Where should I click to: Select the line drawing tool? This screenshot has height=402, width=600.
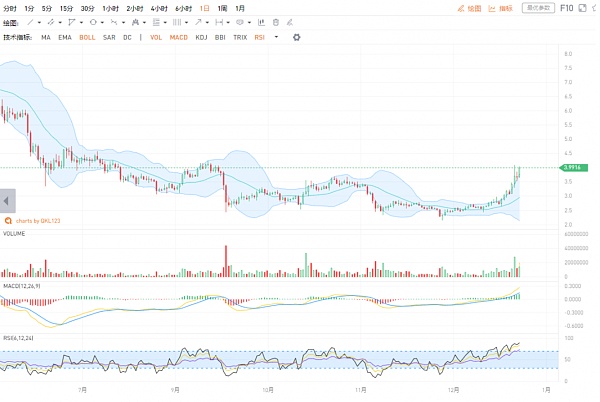pyautogui.click(x=32, y=21)
